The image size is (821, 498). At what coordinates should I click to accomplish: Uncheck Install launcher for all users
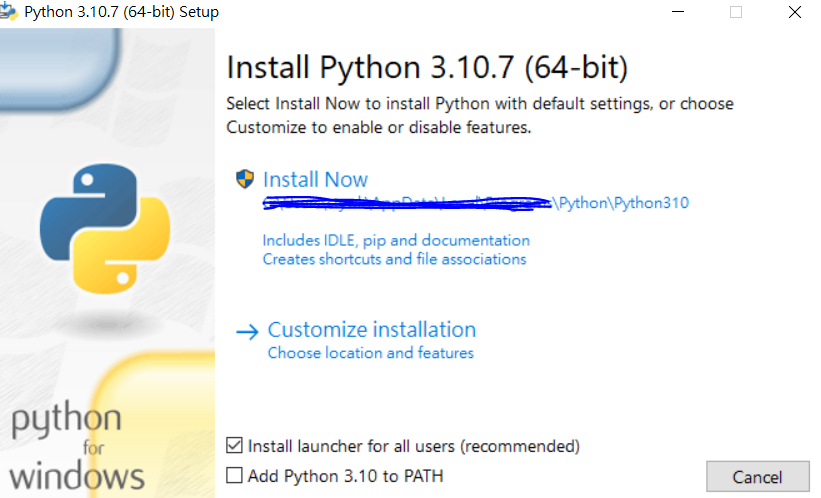click(x=234, y=446)
